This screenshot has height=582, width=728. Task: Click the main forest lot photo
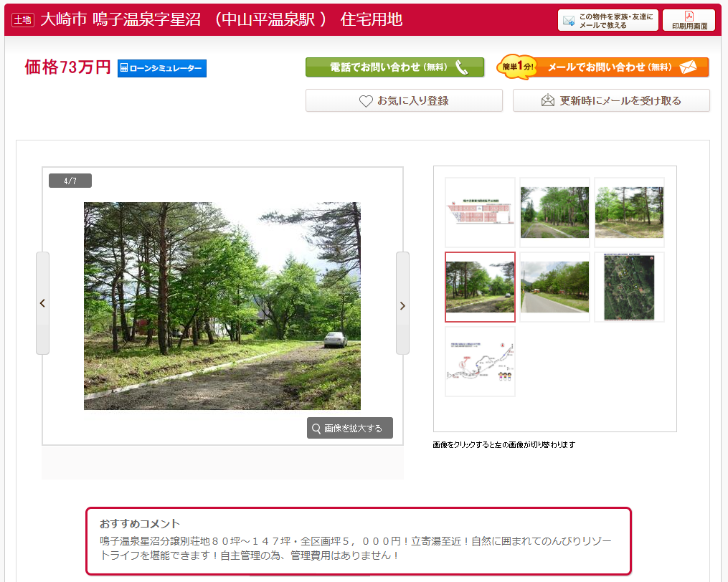(x=222, y=306)
